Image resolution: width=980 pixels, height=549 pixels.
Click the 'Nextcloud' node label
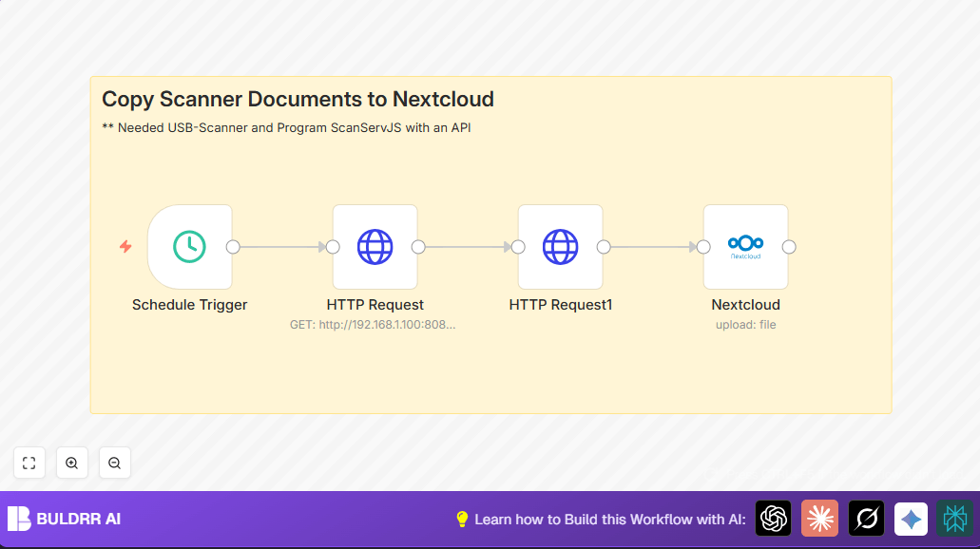click(x=745, y=305)
